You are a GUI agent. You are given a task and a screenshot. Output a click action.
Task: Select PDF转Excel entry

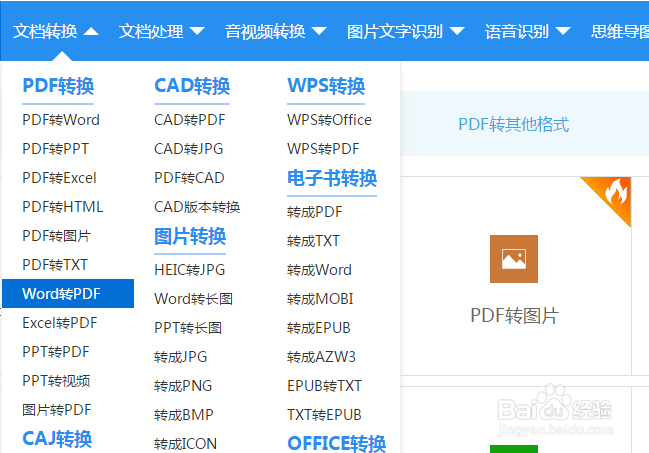pyautogui.click(x=59, y=178)
